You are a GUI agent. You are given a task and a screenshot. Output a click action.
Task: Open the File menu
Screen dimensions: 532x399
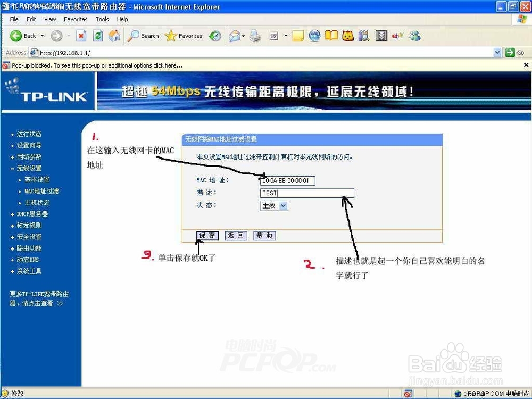(x=14, y=19)
